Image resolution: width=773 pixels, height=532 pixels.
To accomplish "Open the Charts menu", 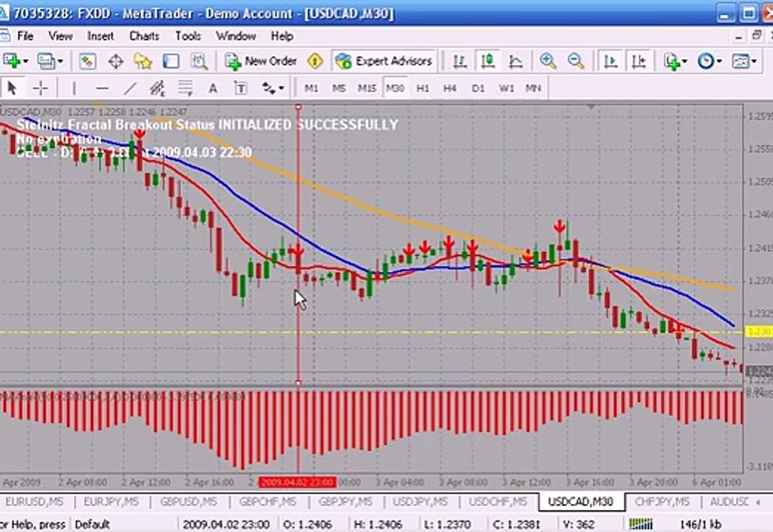I will 144,36.
